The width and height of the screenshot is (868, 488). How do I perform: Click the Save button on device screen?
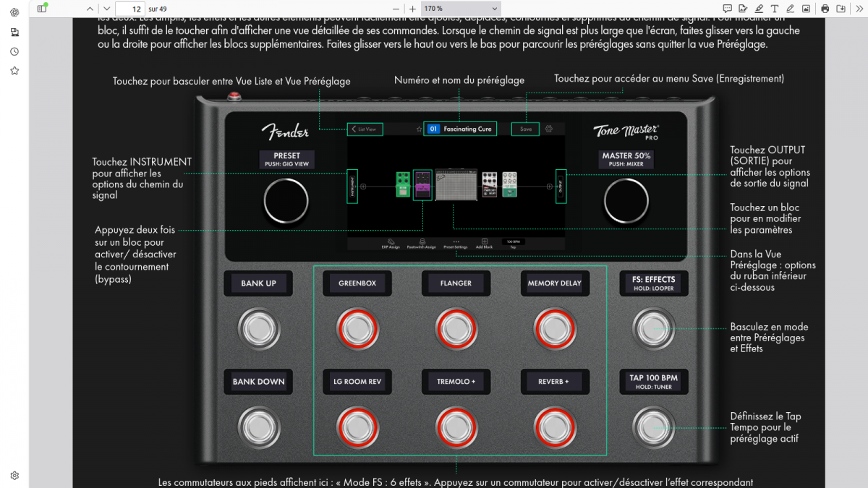tap(526, 129)
